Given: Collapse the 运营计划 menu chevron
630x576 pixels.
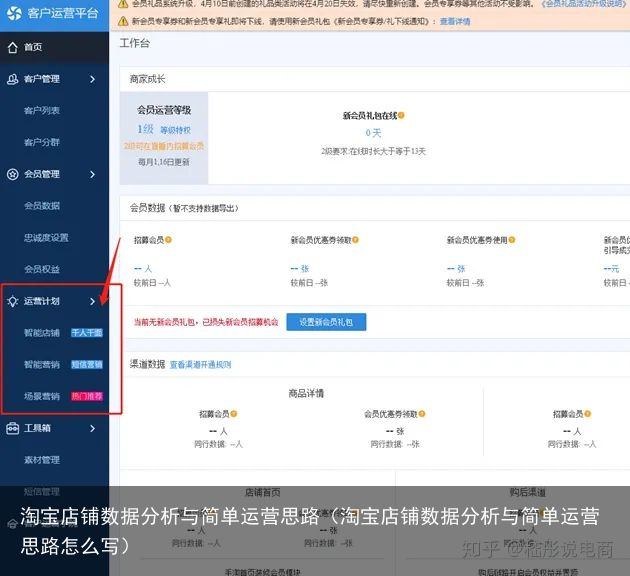Looking at the screenshot, I should [92, 301].
